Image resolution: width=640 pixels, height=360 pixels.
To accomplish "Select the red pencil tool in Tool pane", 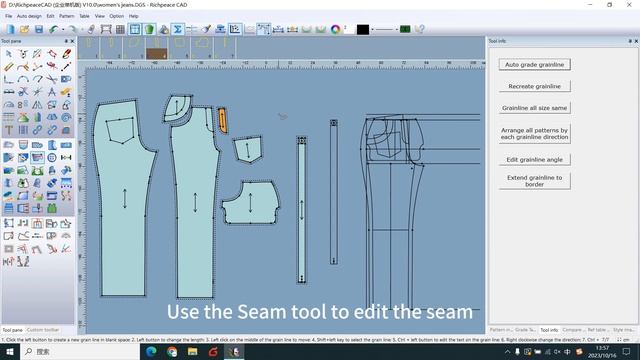I will 67,53.
